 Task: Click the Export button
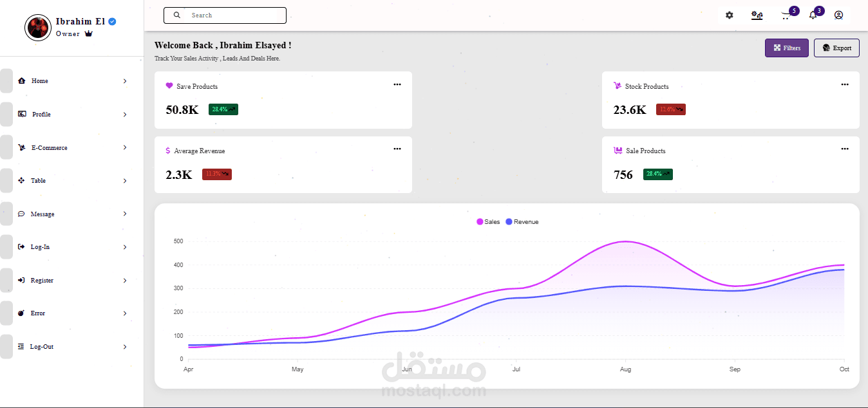click(836, 48)
